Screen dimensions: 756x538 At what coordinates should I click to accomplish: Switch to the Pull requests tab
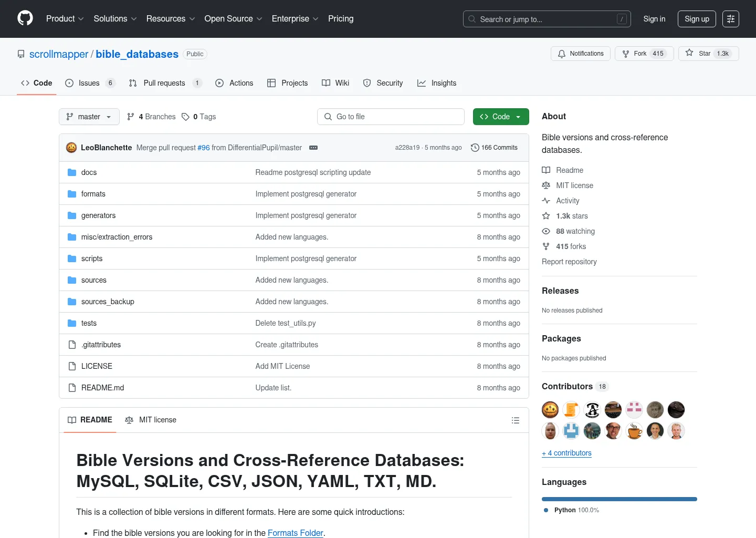(x=164, y=83)
